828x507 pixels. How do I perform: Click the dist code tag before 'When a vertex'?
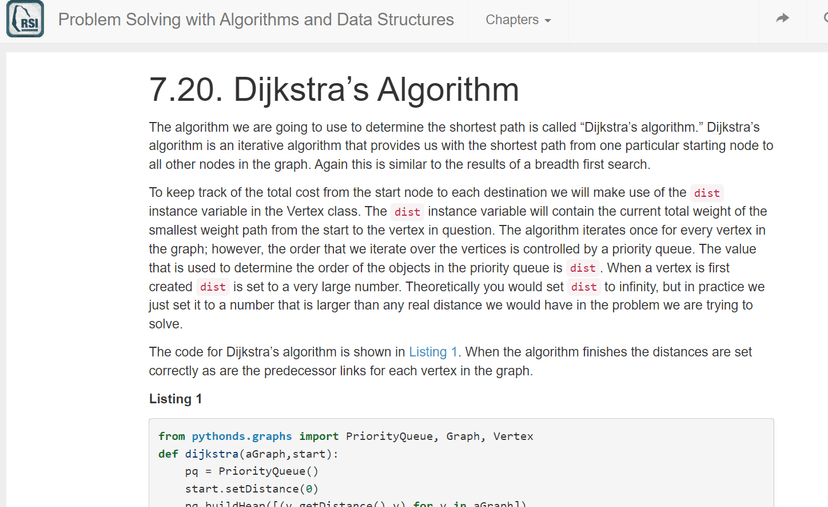pyautogui.click(x=582, y=268)
